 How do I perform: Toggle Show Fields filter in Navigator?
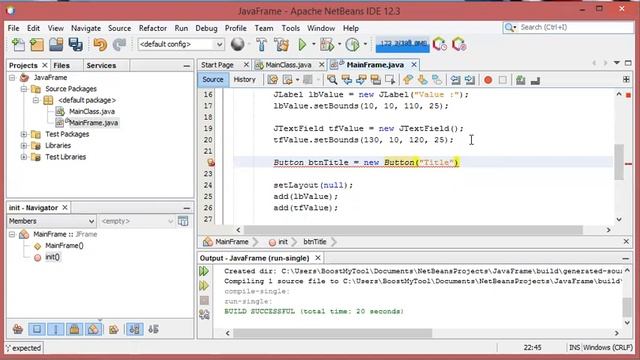36,329
